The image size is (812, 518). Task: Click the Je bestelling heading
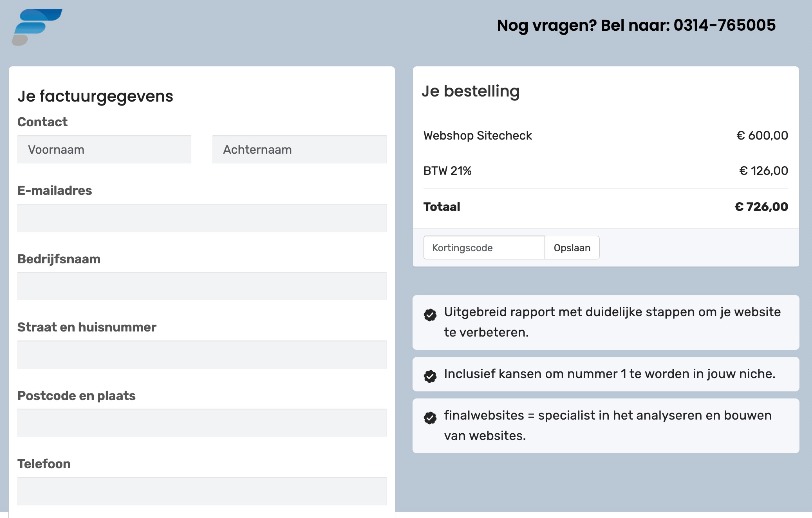[x=471, y=91]
